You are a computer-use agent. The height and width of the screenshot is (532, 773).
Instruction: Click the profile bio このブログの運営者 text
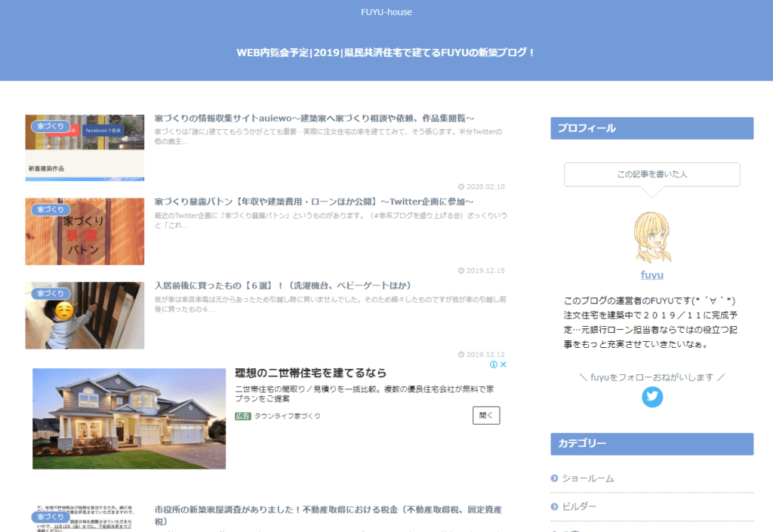point(651,322)
